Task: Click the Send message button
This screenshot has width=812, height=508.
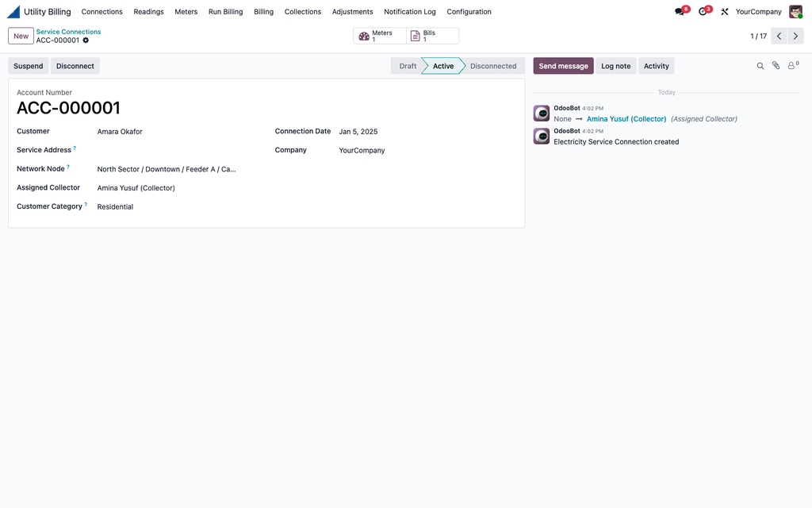Action: point(564,66)
